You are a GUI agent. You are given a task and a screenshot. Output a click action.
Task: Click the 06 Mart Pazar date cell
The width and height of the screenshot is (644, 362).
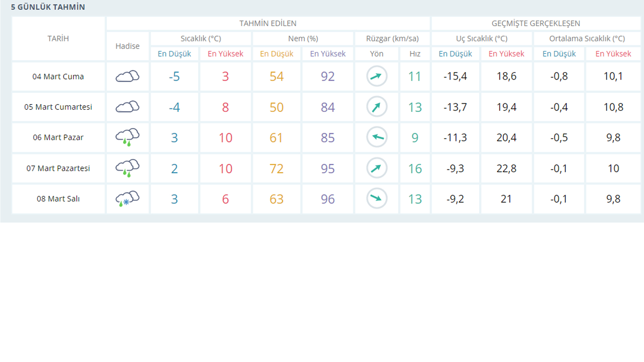[x=58, y=137]
